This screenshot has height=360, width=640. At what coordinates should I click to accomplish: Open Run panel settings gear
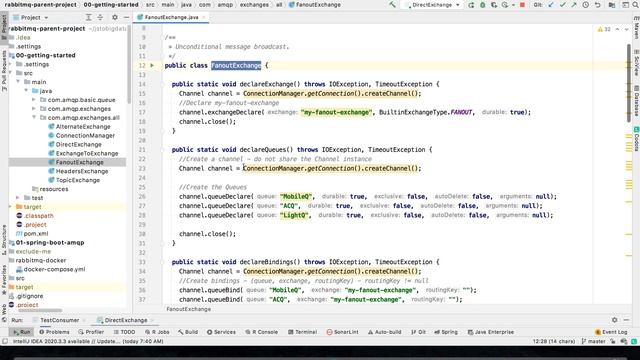click(x=615, y=320)
